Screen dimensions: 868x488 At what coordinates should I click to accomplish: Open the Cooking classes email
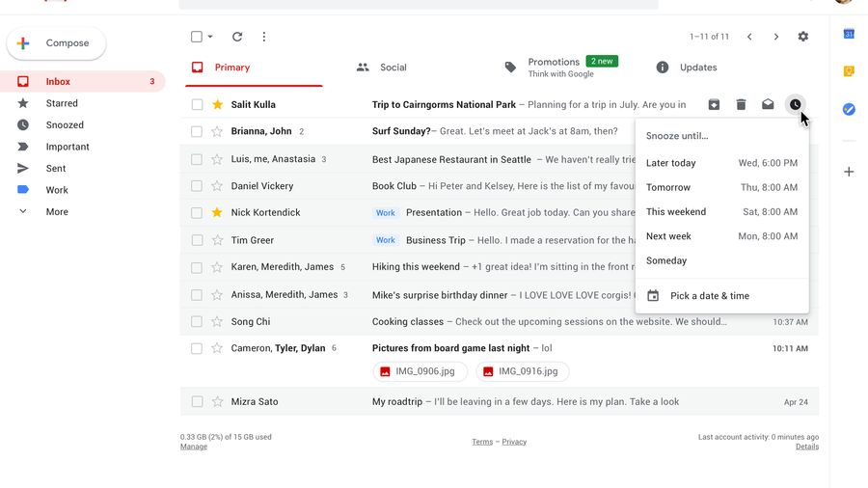tap(499, 321)
